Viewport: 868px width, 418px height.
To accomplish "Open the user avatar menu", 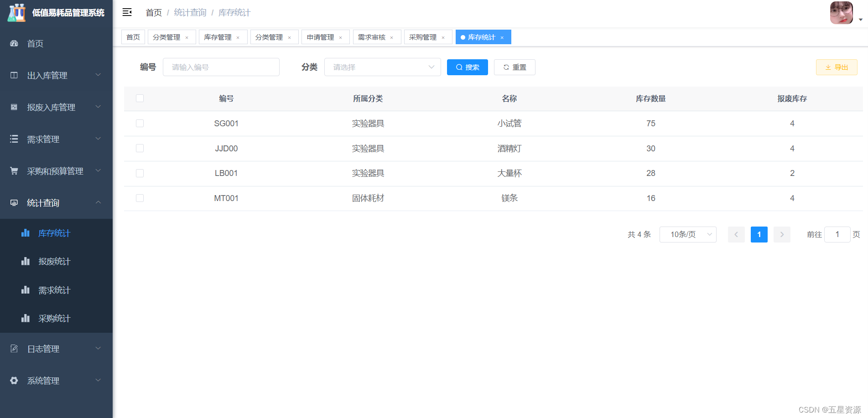I will click(842, 13).
